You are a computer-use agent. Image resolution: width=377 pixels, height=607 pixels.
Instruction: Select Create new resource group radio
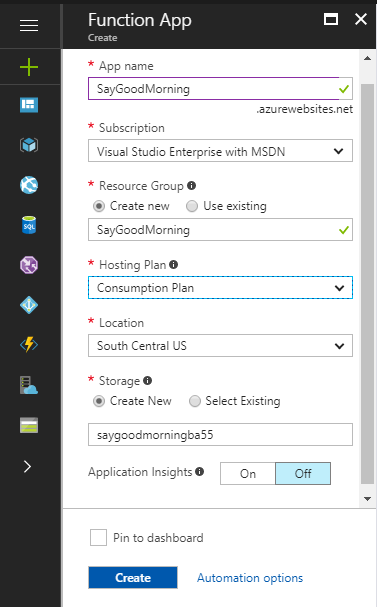point(99,206)
